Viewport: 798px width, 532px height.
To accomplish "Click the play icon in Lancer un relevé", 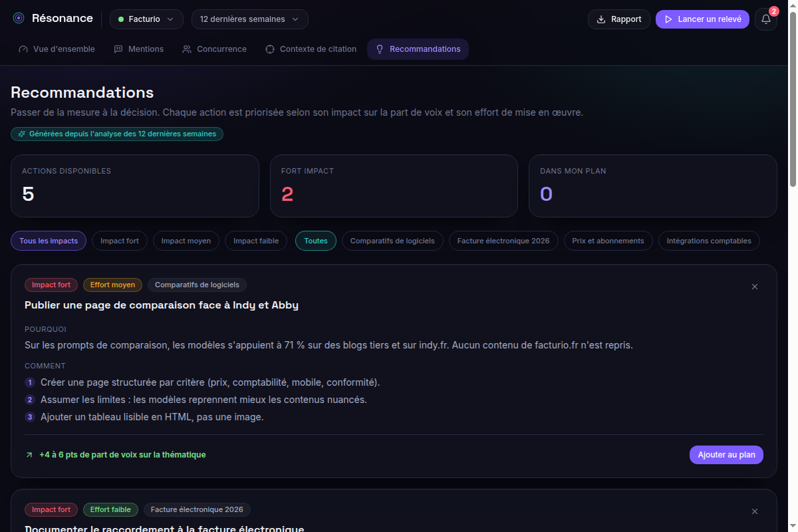I will pos(669,19).
